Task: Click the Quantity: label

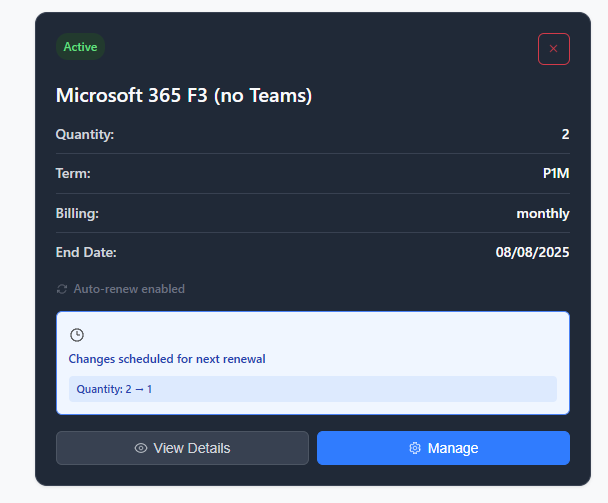Action: pos(85,134)
